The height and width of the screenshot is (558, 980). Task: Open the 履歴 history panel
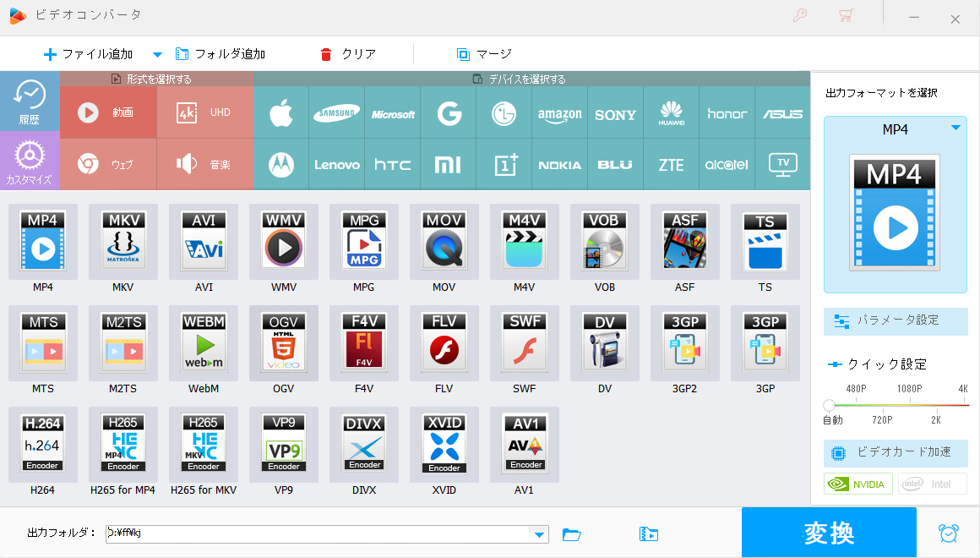pos(30,107)
